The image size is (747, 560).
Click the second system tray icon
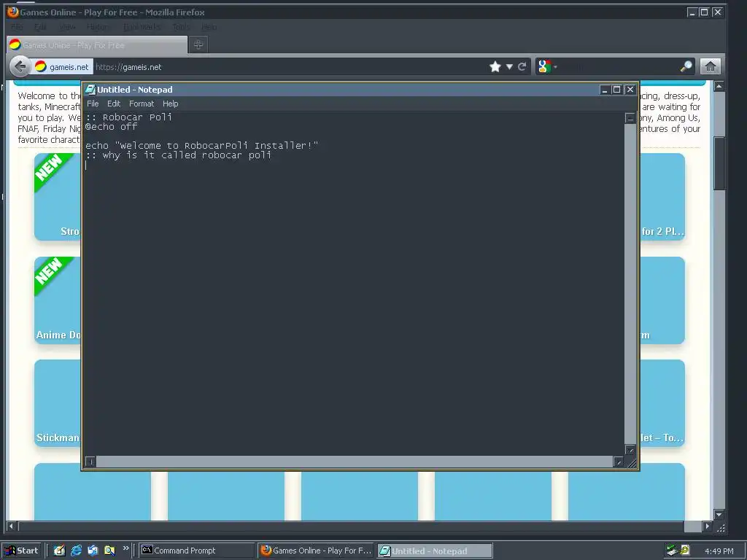(x=685, y=551)
